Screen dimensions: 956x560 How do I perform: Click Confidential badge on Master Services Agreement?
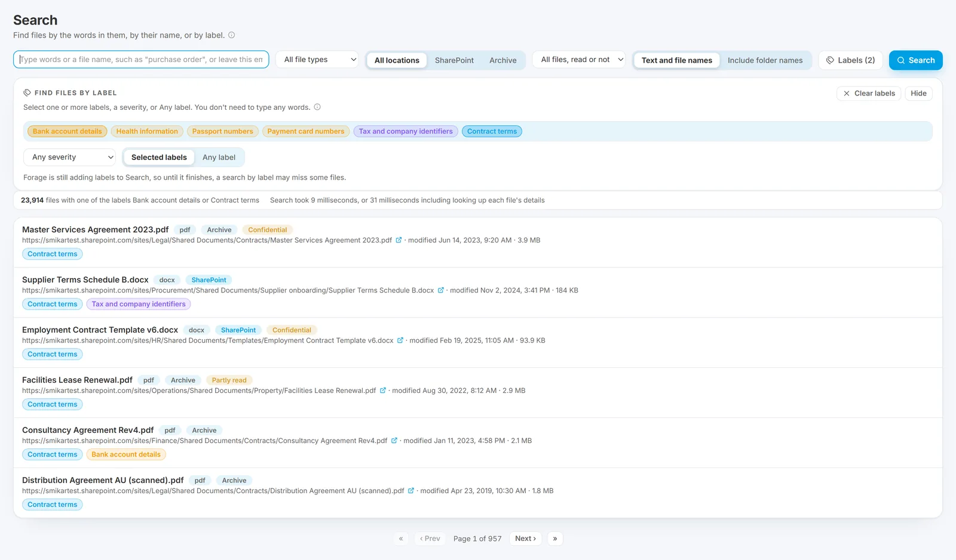(x=268, y=230)
